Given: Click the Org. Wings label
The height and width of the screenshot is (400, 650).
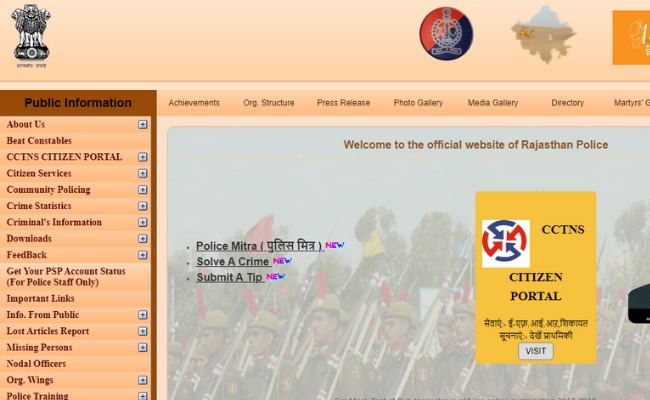Looking at the screenshot, I should click(x=30, y=380).
